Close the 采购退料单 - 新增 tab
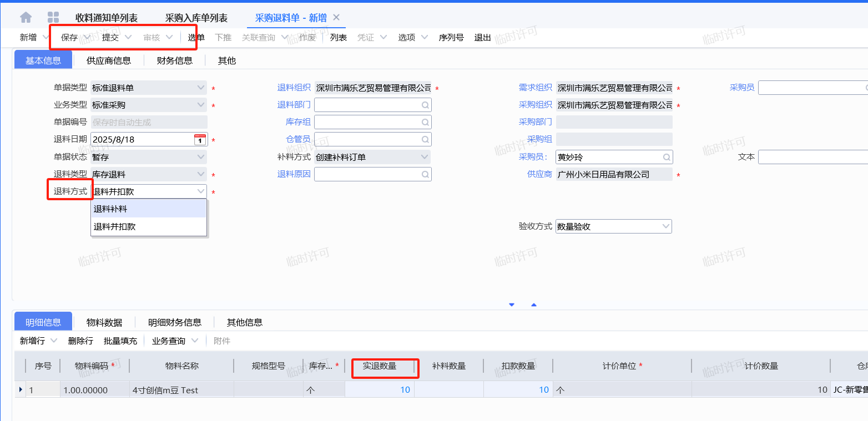The height and width of the screenshot is (421, 868). (336, 18)
